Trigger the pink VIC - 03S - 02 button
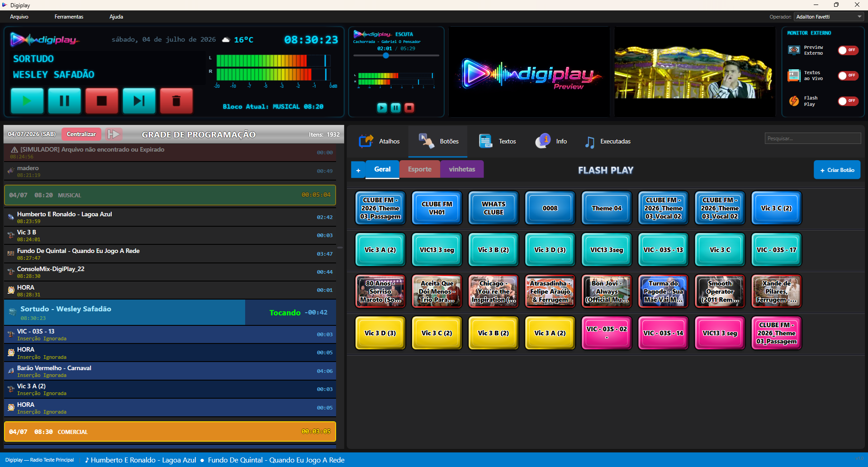Image resolution: width=868 pixels, height=467 pixels. click(x=607, y=333)
